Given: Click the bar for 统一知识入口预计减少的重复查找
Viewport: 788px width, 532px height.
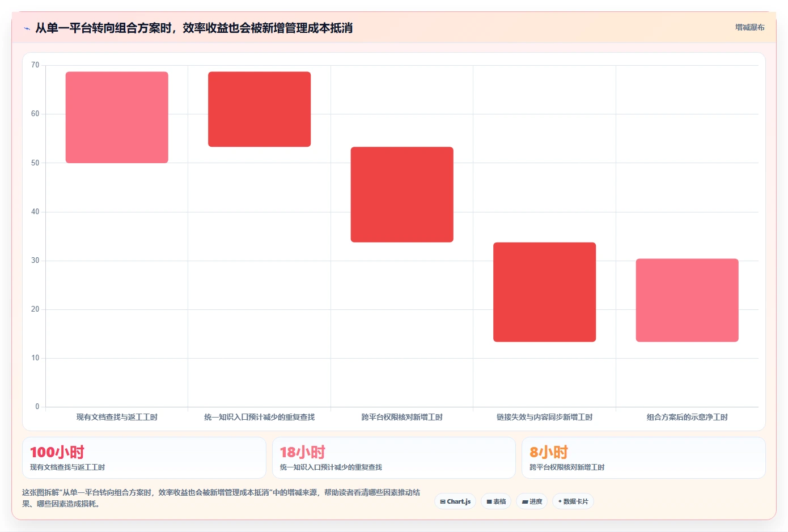Looking at the screenshot, I should [259, 109].
